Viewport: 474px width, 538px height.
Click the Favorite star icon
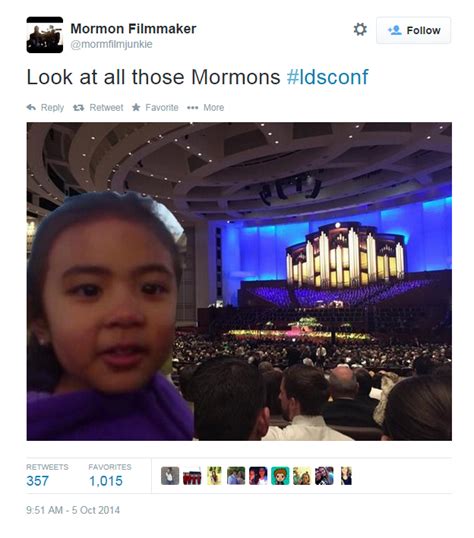pyautogui.click(x=136, y=107)
